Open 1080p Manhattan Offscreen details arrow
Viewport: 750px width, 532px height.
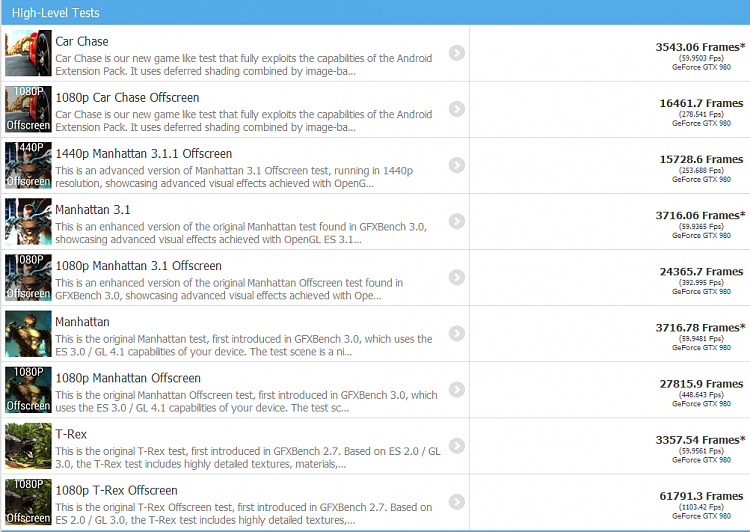457,389
